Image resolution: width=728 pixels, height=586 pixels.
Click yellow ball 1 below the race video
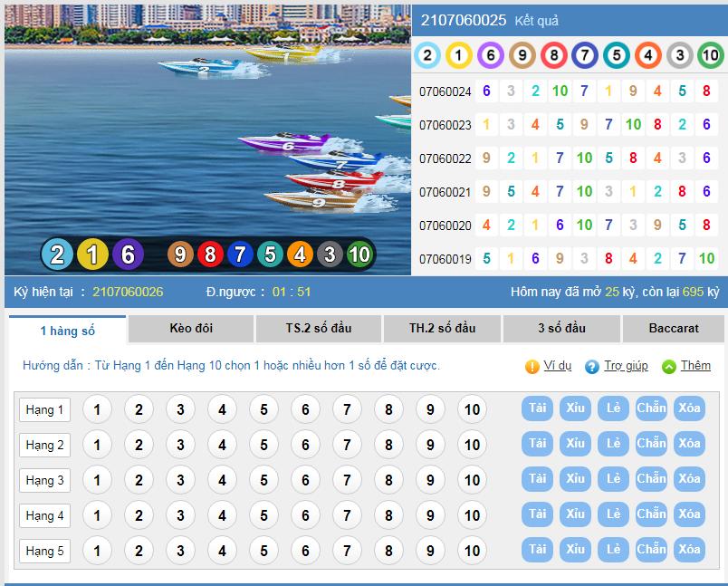(x=92, y=255)
